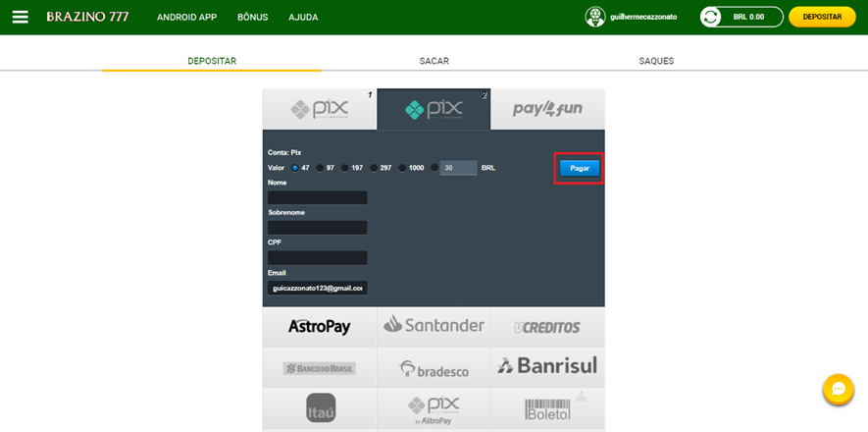Open BÔNUS in the top menu
This screenshot has width=868, height=432.
pos(252,17)
